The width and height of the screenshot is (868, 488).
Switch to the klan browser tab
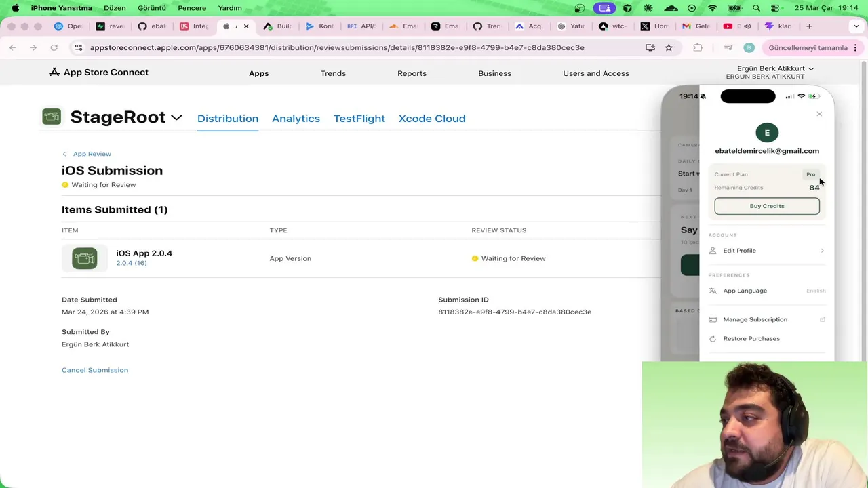[778, 26]
